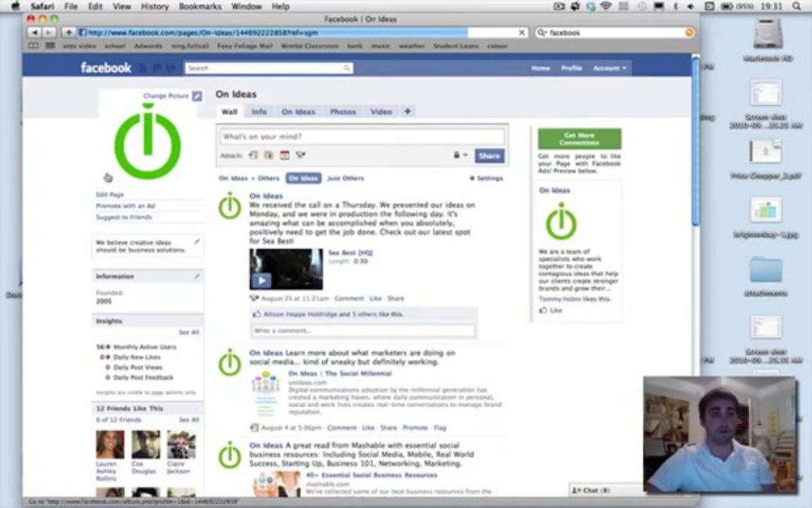Image resolution: width=812 pixels, height=508 pixels.
Task: Attach an event using the calendar icon
Action: 284,155
